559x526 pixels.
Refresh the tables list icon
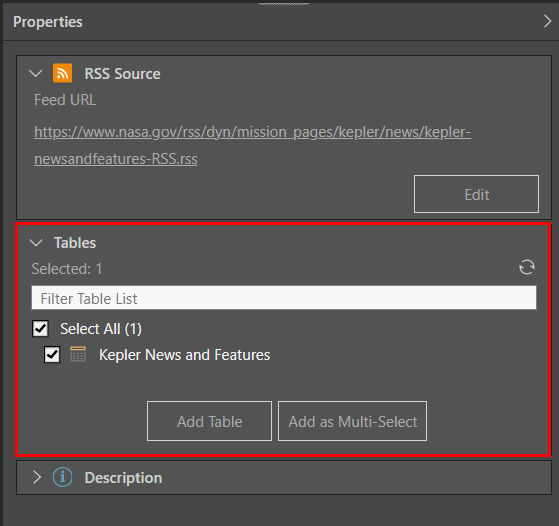tap(527, 267)
